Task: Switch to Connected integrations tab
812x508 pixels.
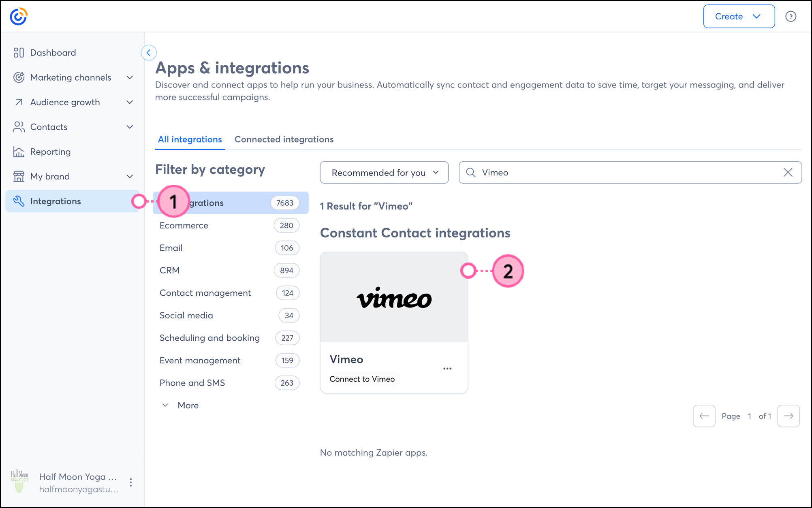Action: (284, 139)
